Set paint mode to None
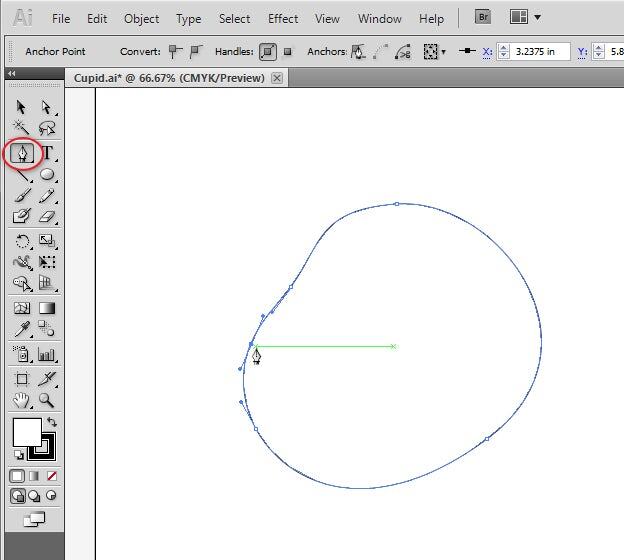 click(x=52, y=476)
